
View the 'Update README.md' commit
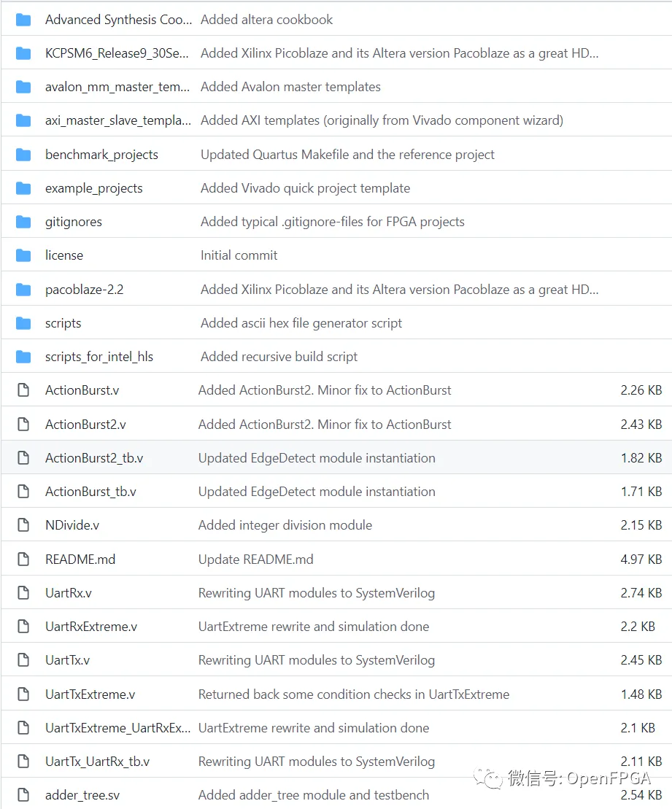(255, 560)
